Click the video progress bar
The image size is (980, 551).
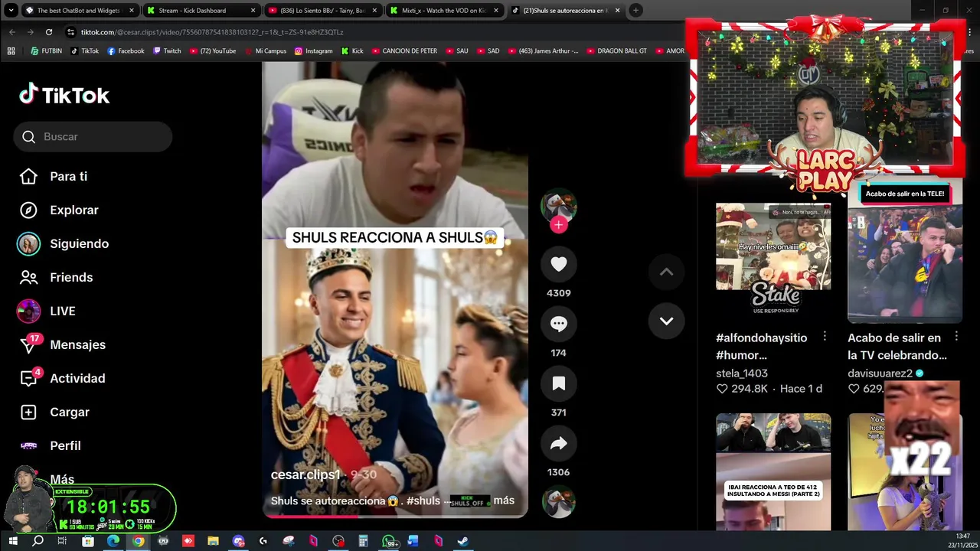(x=395, y=517)
